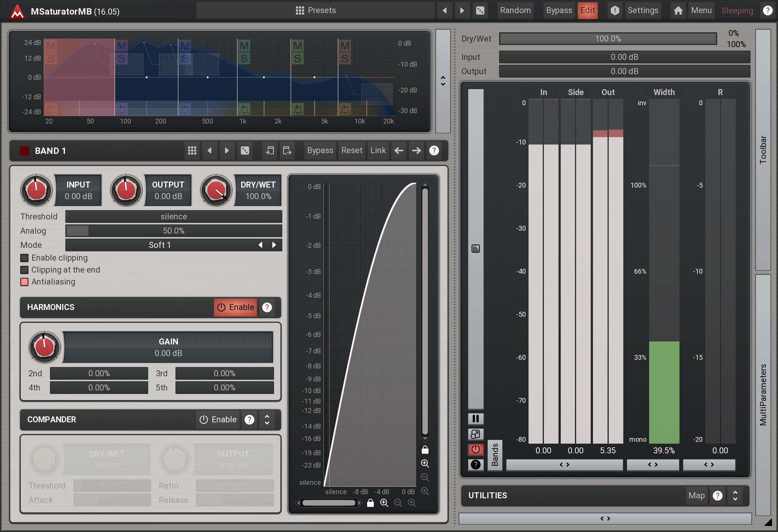778x532 pixels.
Task: Zoom in the shape graph vertically
Action: pyautogui.click(x=425, y=463)
